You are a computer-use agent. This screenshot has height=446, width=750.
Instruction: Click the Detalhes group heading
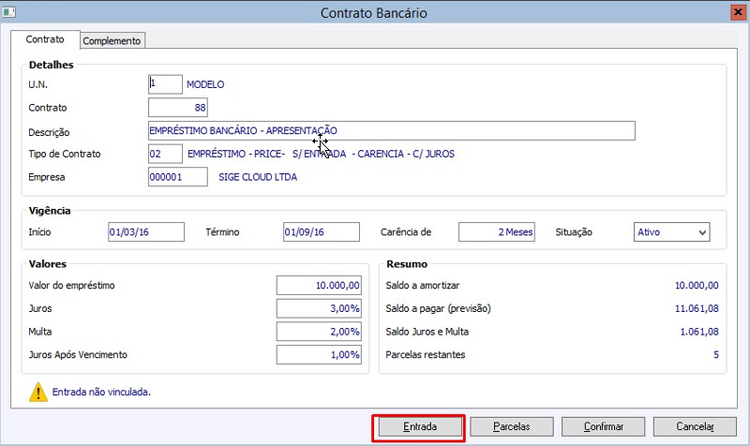51,65
